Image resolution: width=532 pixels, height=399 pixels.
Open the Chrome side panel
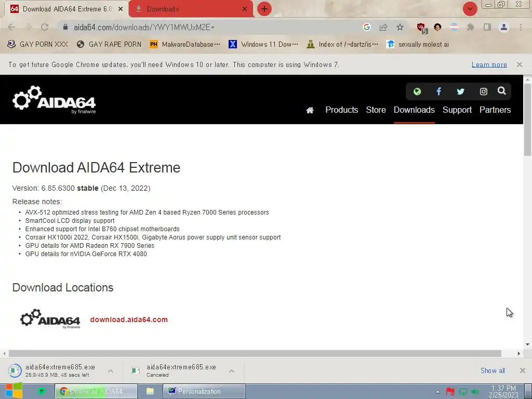(487, 27)
